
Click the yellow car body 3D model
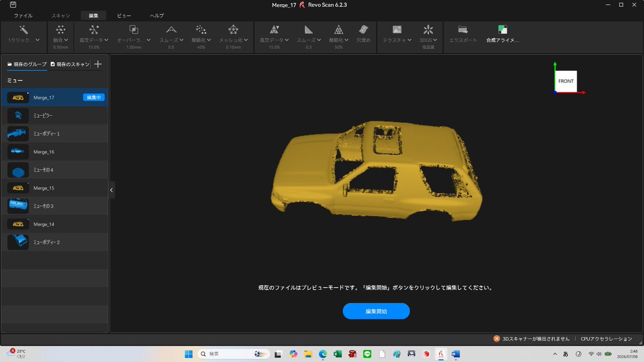coord(376,172)
